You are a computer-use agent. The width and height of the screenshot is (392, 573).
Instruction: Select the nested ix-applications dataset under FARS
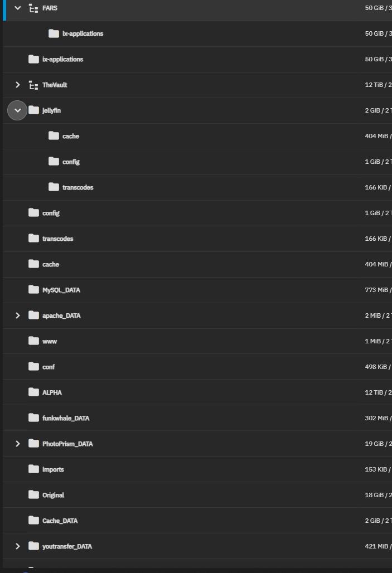pos(197,33)
